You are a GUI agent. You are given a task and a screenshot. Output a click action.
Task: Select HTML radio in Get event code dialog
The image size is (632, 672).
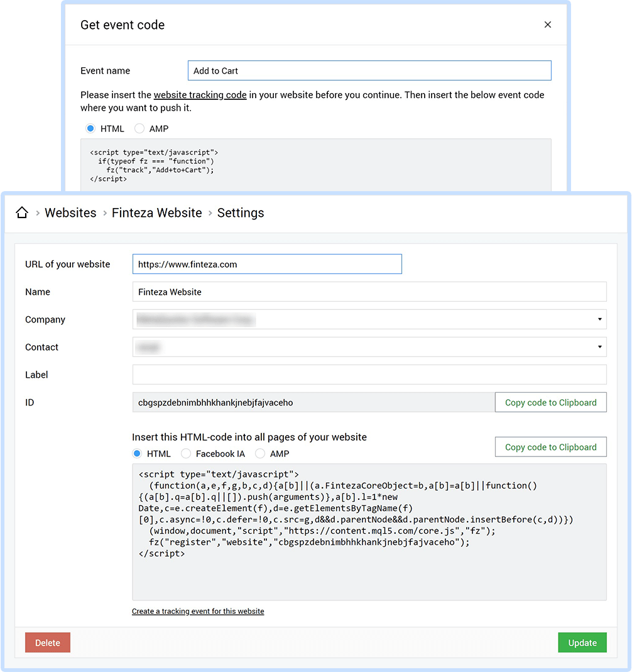[x=90, y=129]
